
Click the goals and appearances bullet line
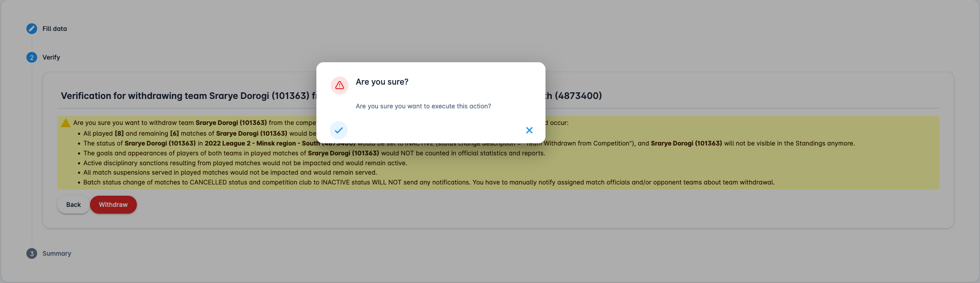pos(314,153)
